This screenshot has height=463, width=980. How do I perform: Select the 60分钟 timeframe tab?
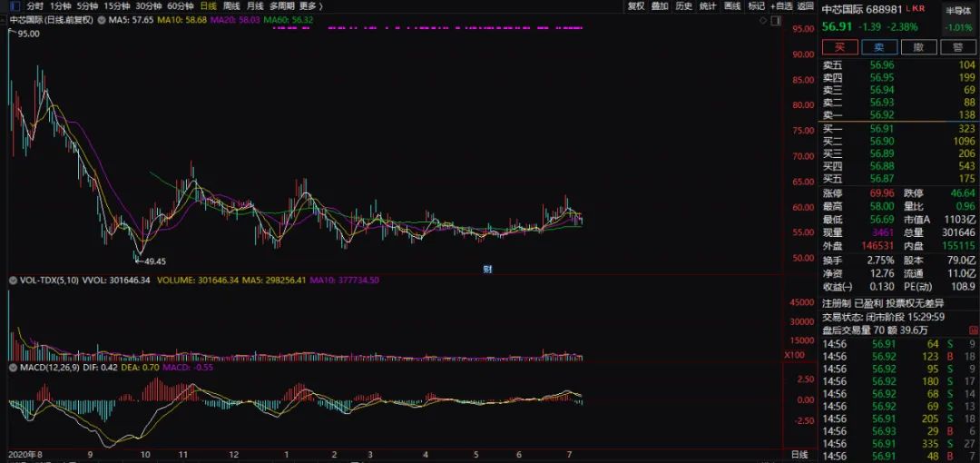[181, 5]
